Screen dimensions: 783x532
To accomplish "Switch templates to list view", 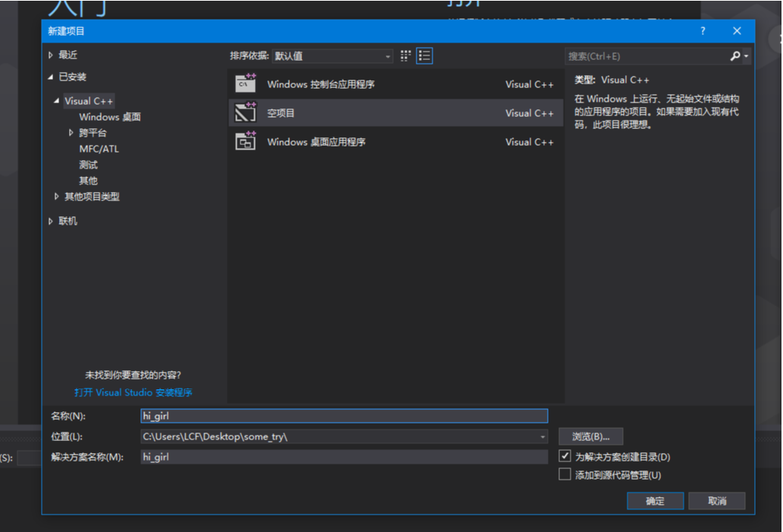I will click(424, 55).
